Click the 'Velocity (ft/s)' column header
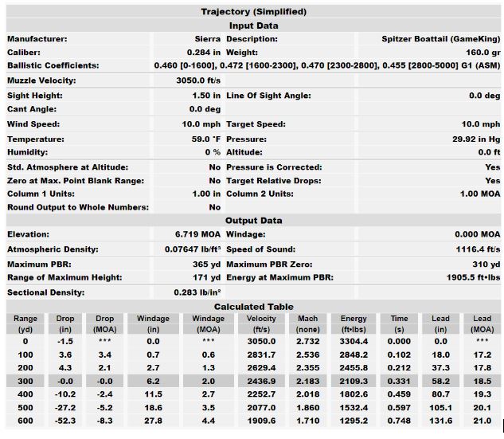Image resolution: width=504 pixels, height=439 pixels. (261, 323)
